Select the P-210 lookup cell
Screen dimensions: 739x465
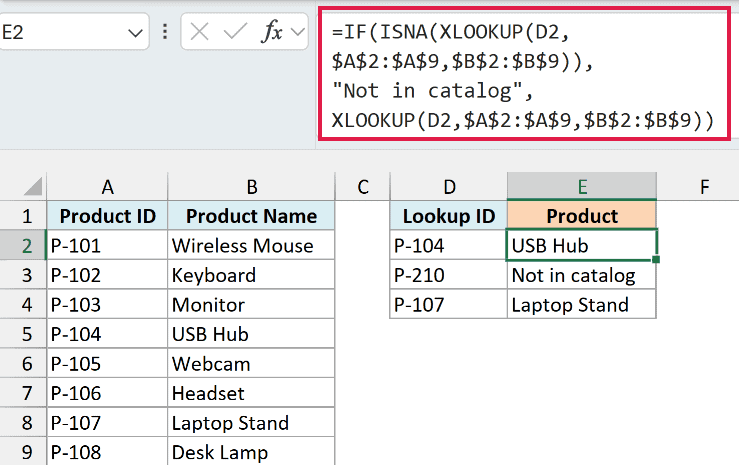click(x=449, y=275)
